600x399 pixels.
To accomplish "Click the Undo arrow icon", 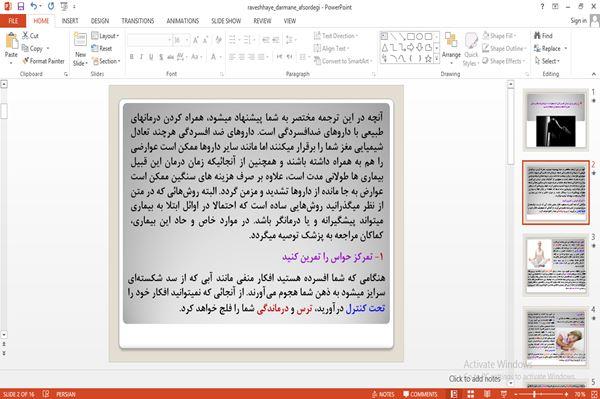I will coord(34,7).
